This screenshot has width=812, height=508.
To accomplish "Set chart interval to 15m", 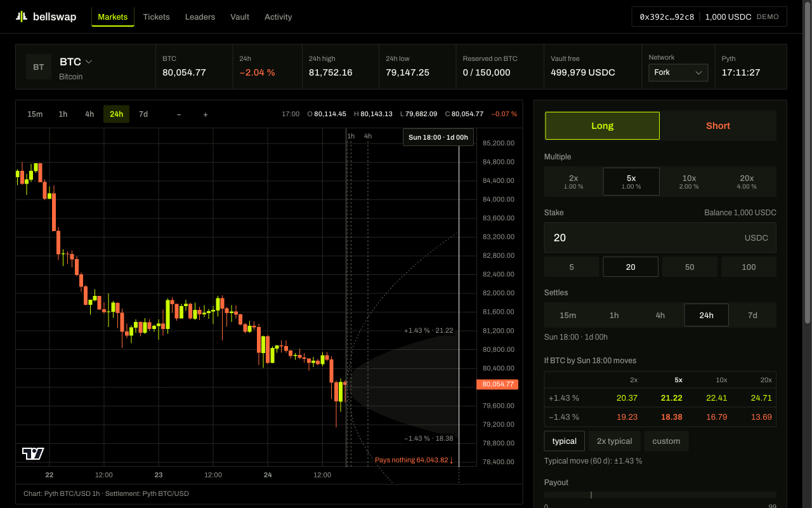I will (x=35, y=114).
